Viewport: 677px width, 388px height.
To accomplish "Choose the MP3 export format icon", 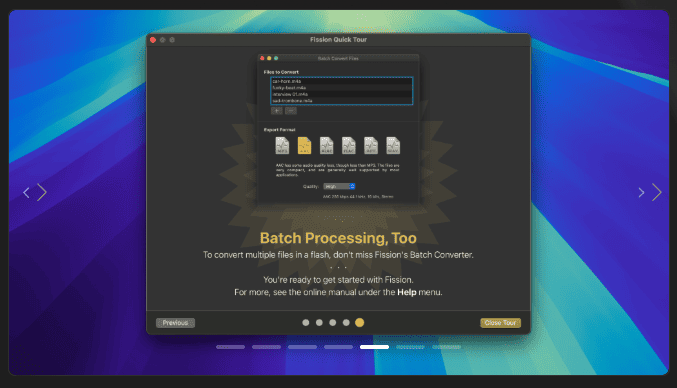I will [x=282, y=145].
